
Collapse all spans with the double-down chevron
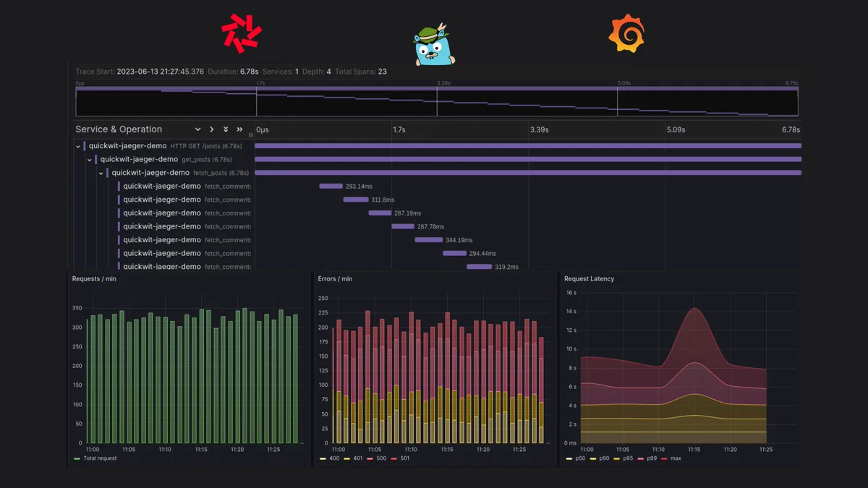(226, 129)
